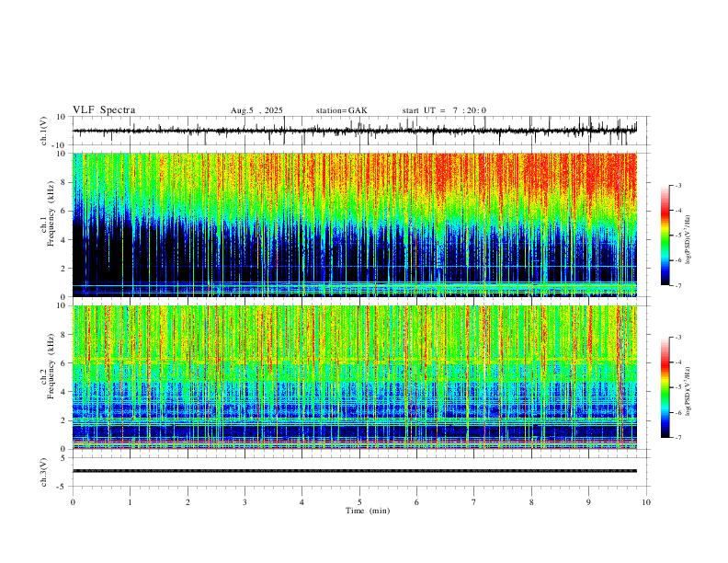Image resolution: width=728 pixels, height=563 pixels.
Task: Click the date 'Aug.5 , 2025'
Action: (256, 110)
